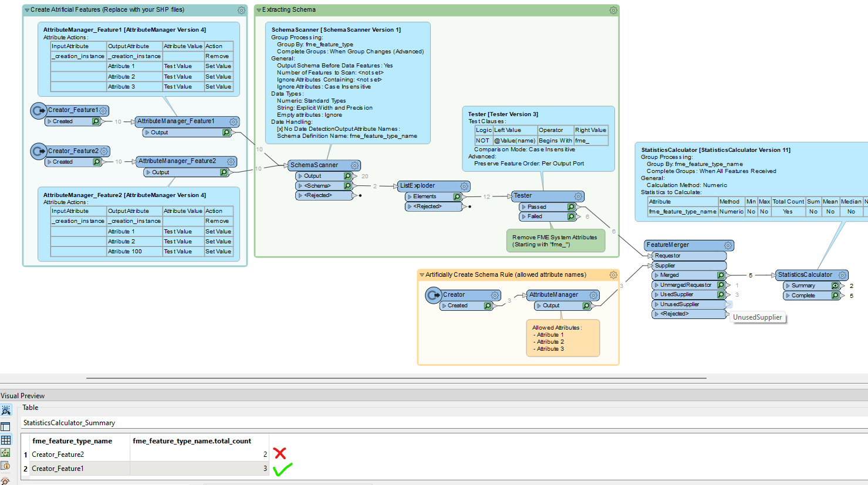868x485 pixels.
Task: Inspect Tester Passed port cache
Action: tap(571, 207)
